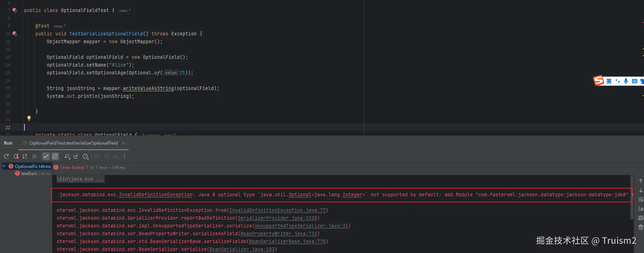Toggle Show Ignored tests filter
This screenshot has width=644, height=253.
pos(55,156)
